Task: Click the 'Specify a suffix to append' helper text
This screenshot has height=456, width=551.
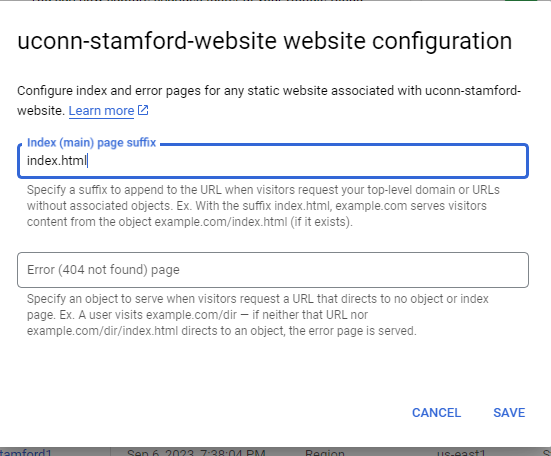Action: pos(263,206)
